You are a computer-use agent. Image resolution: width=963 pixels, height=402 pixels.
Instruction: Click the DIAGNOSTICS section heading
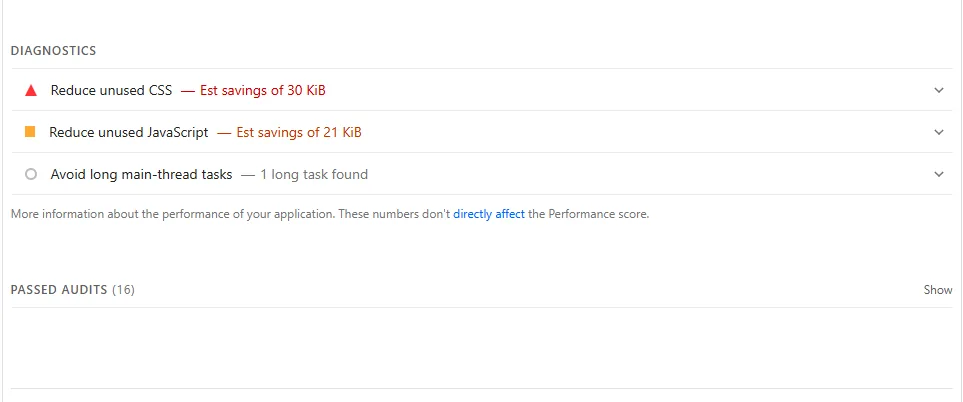click(x=53, y=51)
